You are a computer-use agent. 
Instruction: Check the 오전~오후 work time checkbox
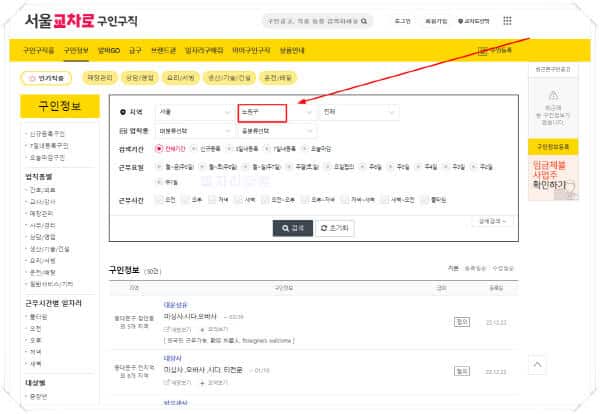point(265,199)
